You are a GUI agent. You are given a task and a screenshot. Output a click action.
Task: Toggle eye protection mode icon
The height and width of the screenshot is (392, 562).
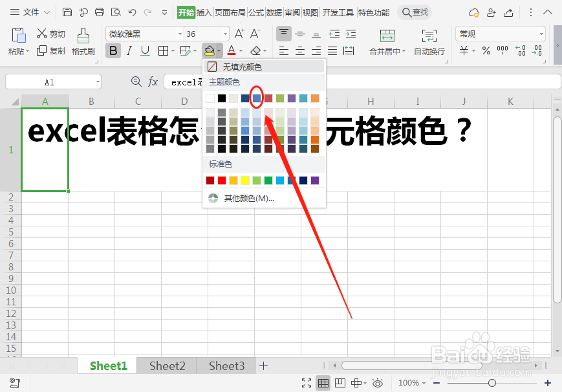click(378, 383)
